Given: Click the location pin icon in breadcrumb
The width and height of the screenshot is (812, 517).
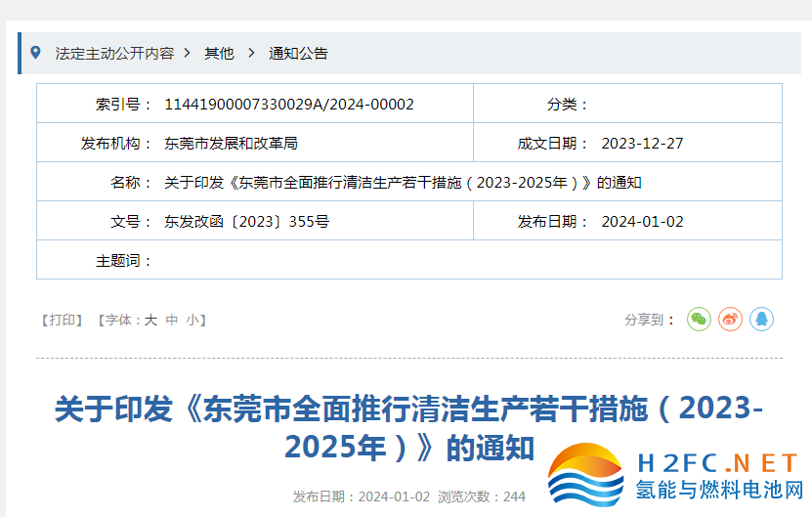Looking at the screenshot, I should [x=36, y=53].
